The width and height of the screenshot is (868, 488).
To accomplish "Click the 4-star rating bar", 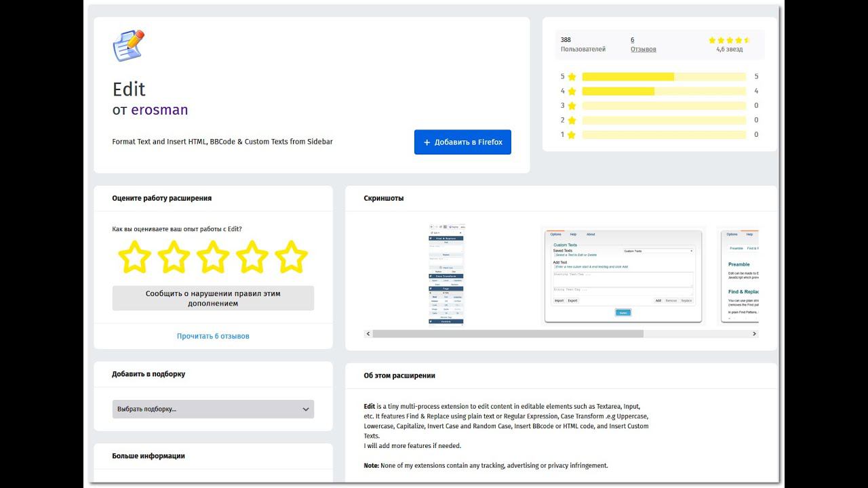I will coord(664,91).
